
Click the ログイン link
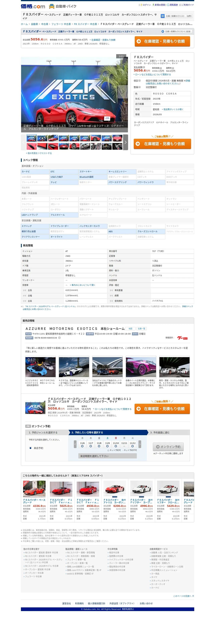point(147,5)
